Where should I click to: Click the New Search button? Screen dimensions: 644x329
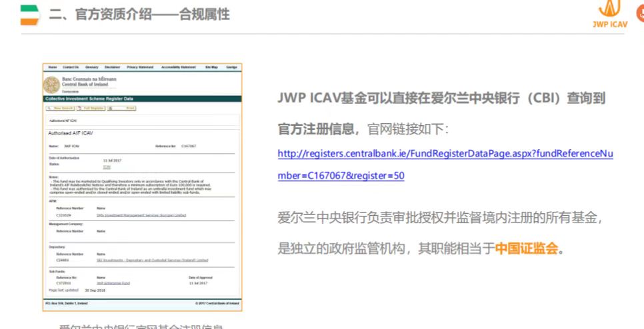coord(61,109)
